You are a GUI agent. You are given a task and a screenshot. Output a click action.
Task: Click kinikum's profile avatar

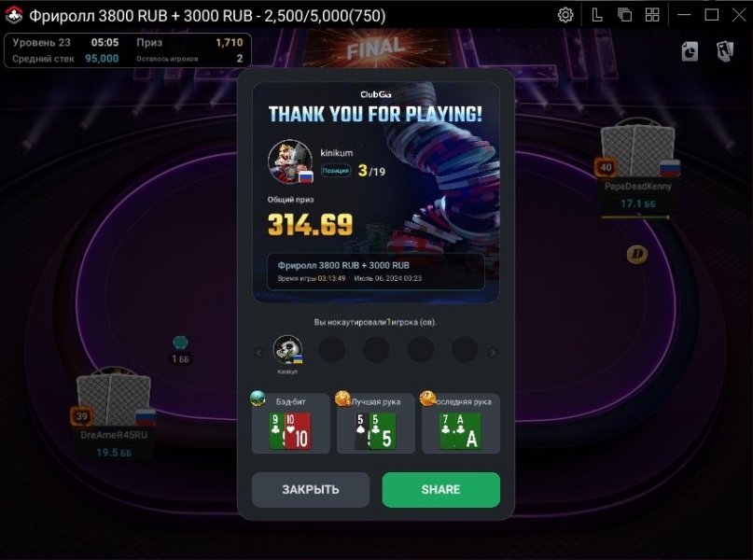tap(289, 161)
